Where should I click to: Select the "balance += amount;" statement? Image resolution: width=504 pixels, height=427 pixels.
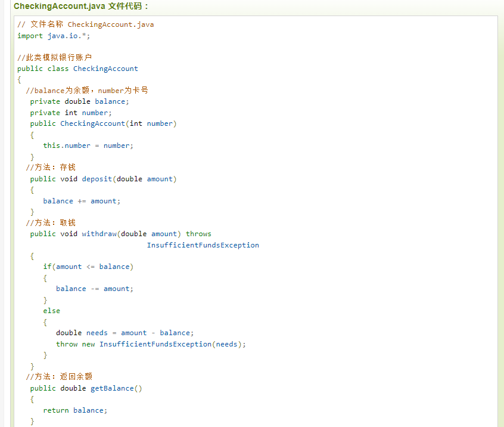tap(82, 201)
